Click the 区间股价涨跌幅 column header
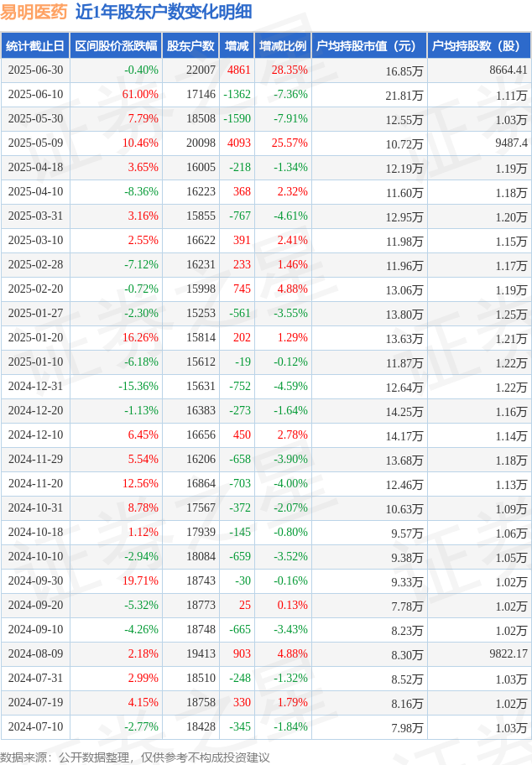The width and height of the screenshot is (532, 765). coord(116,46)
